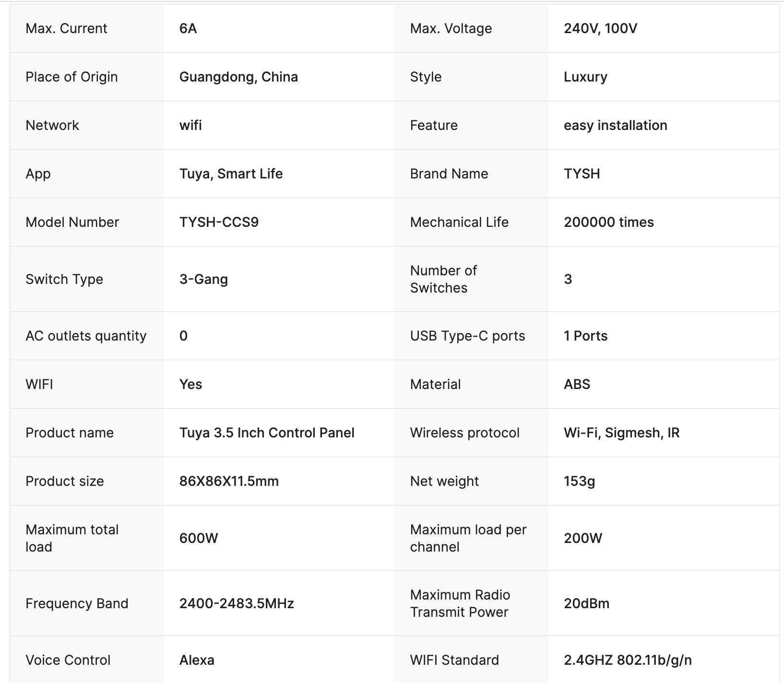Viewport: 784px width, 683px height.
Task: Click the 'Luxury' style value
Action: (x=585, y=77)
